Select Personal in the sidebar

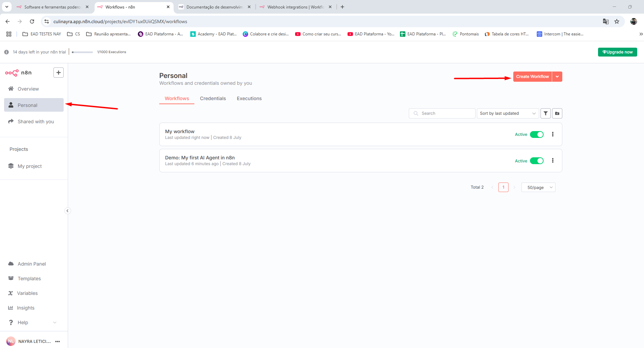pyautogui.click(x=34, y=105)
